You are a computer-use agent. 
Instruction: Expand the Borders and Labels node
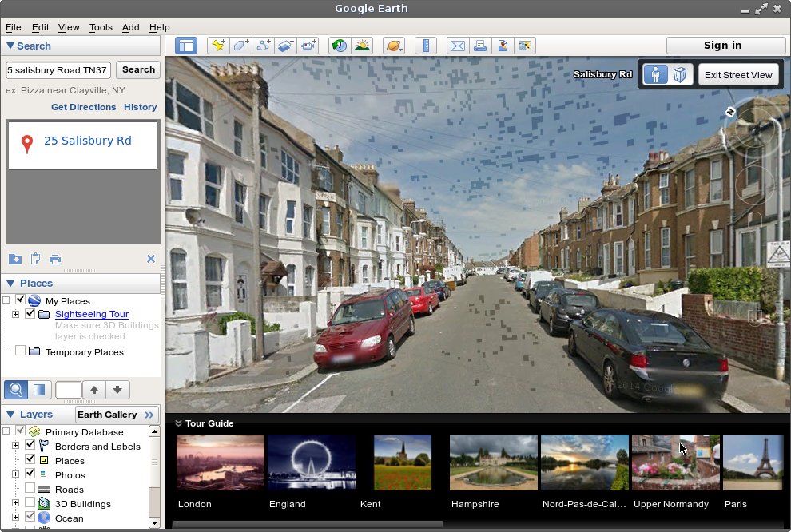(16, 445)
